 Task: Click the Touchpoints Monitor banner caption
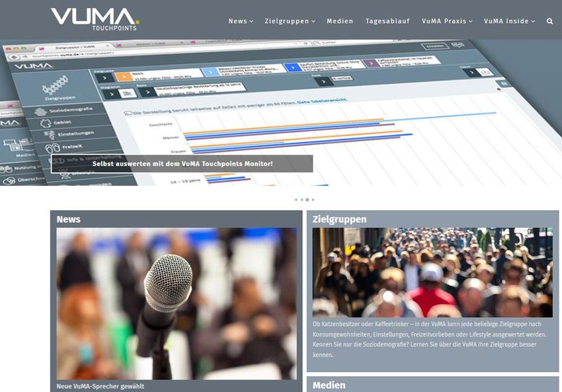(182, 163)
